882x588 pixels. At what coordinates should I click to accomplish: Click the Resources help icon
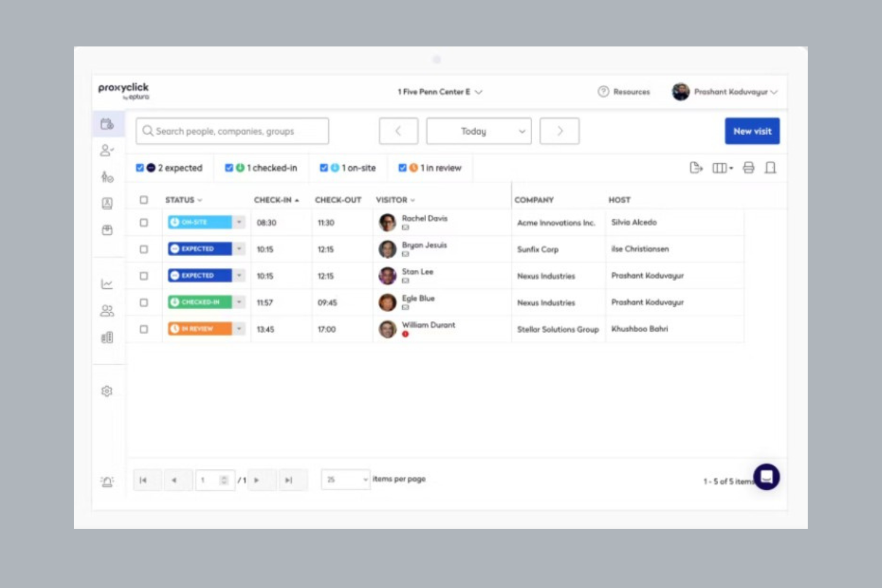tap(603, 92)
